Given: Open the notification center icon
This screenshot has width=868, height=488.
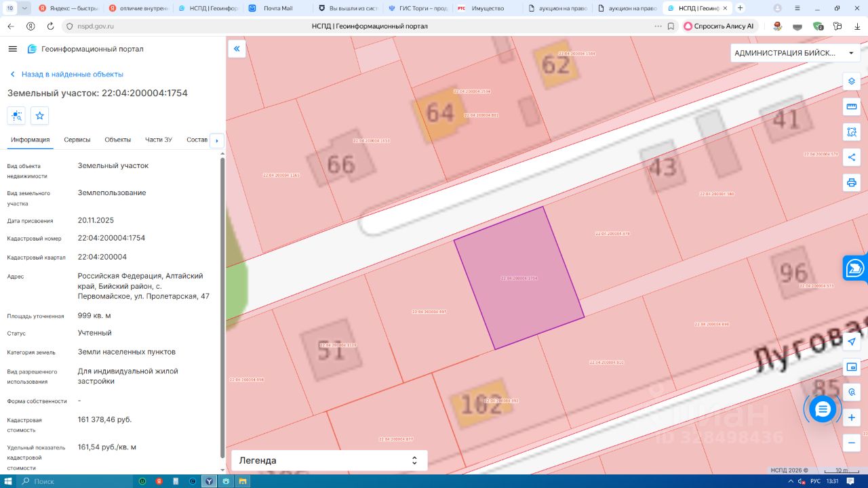Looking at the screenshot, I should pos(851,481).
